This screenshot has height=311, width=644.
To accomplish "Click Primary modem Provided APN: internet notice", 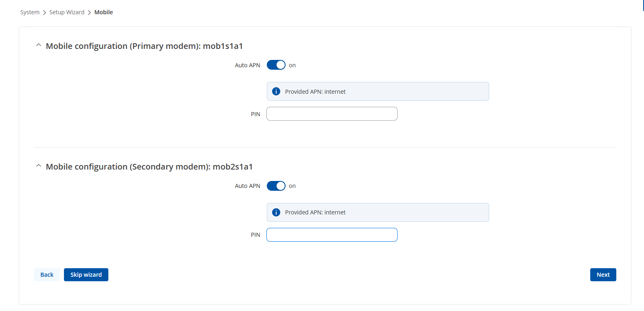I will pyautogui.click(x=378, y=91).
